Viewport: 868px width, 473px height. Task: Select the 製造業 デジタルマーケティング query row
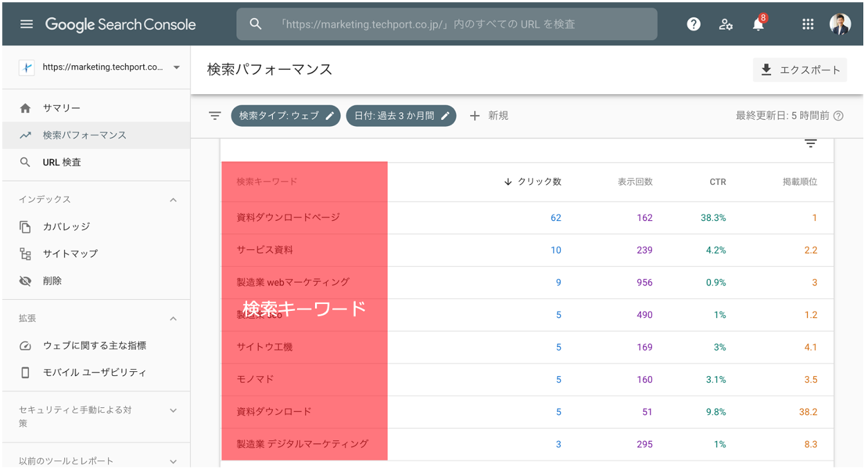click(527, 444)
